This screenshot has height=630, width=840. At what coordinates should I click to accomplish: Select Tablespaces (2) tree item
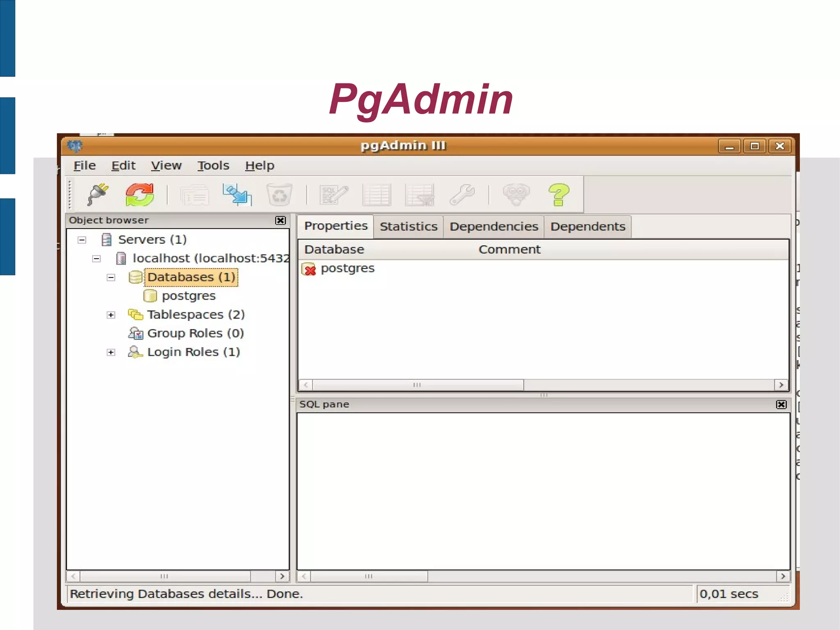click(x=196, y=314)
